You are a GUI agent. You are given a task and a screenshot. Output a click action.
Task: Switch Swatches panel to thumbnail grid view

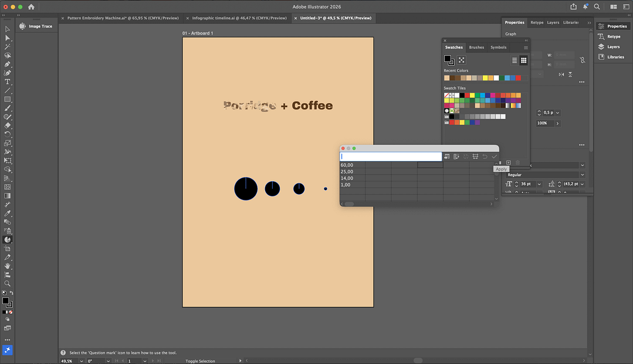[523, 60]
